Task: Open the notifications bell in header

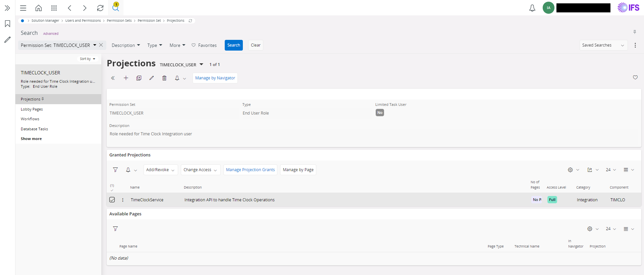Action: (532, 8)
